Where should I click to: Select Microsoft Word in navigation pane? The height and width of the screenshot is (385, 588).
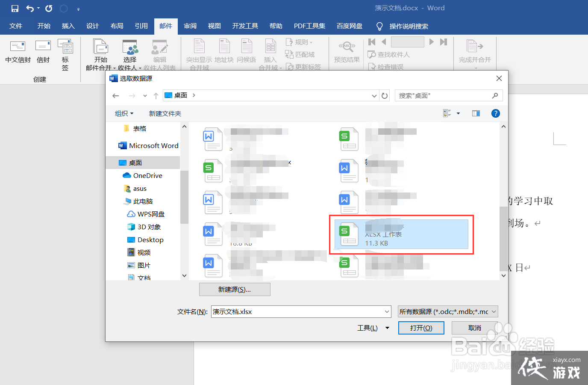[148, 145]
